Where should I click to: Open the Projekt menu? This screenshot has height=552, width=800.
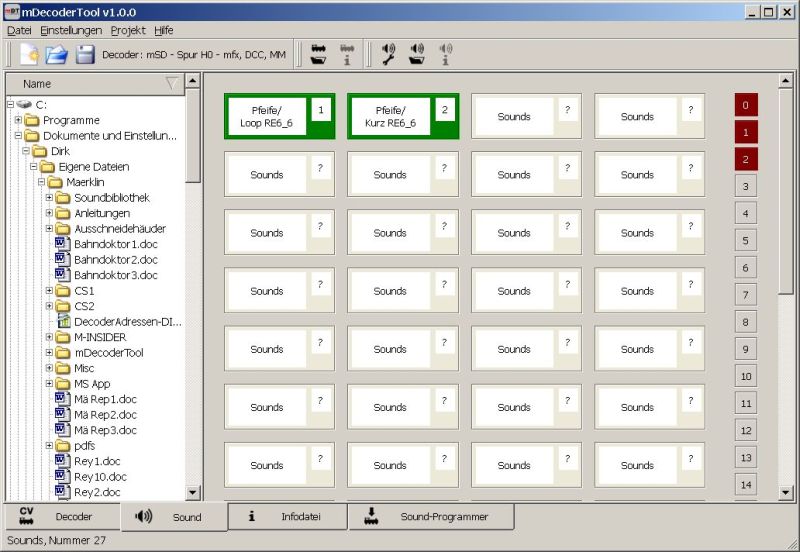pos(128,31)
